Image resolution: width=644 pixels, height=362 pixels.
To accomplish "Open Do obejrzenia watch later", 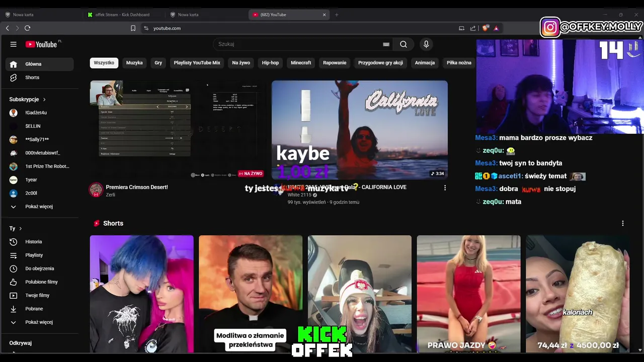I will click(39, 268).
